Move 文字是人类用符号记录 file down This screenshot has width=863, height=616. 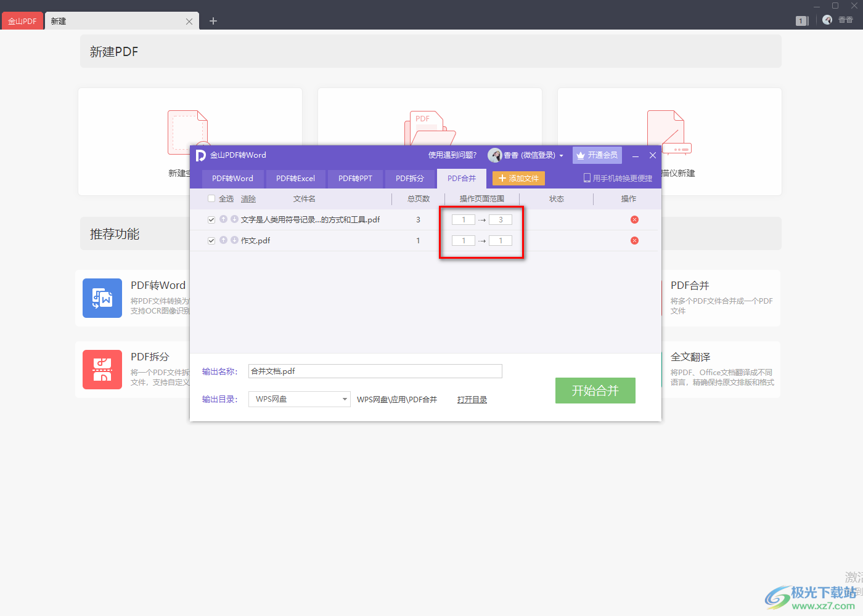(x=234, y=219)
